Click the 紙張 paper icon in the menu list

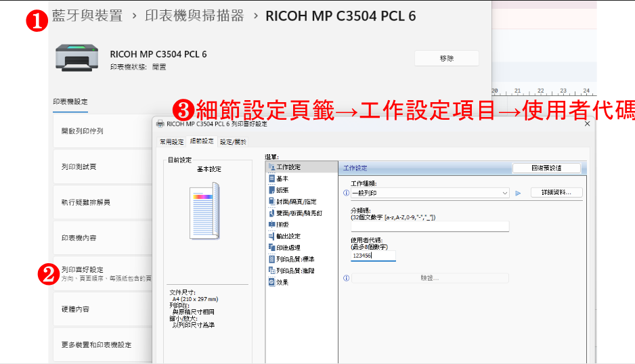click(x=271, y=190)
